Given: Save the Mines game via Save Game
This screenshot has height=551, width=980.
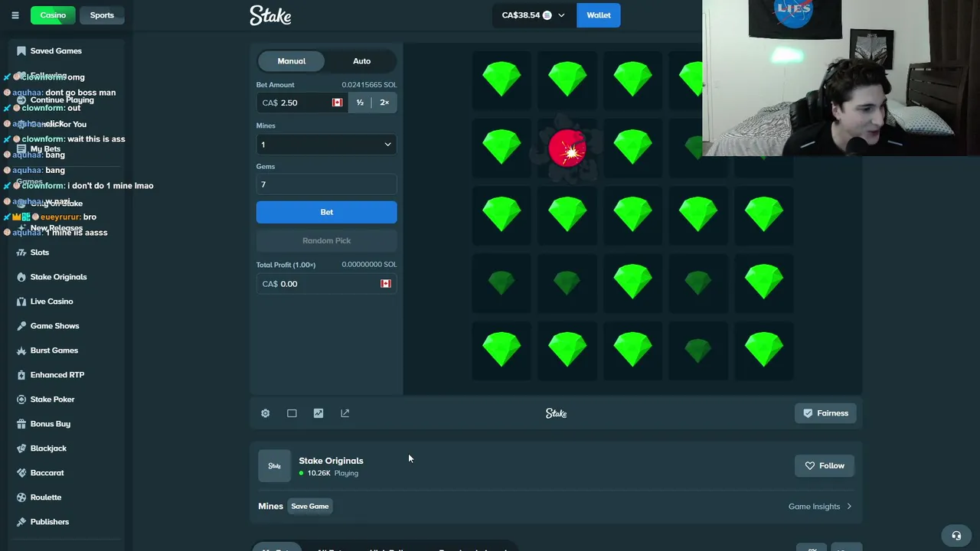Looking at the screenshot, I should 309,506.
